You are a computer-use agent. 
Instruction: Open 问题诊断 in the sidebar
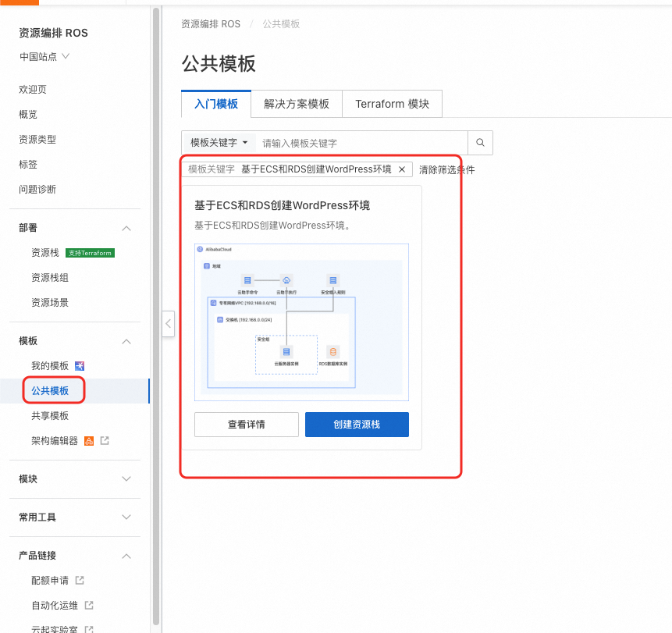tap(37, 189)
